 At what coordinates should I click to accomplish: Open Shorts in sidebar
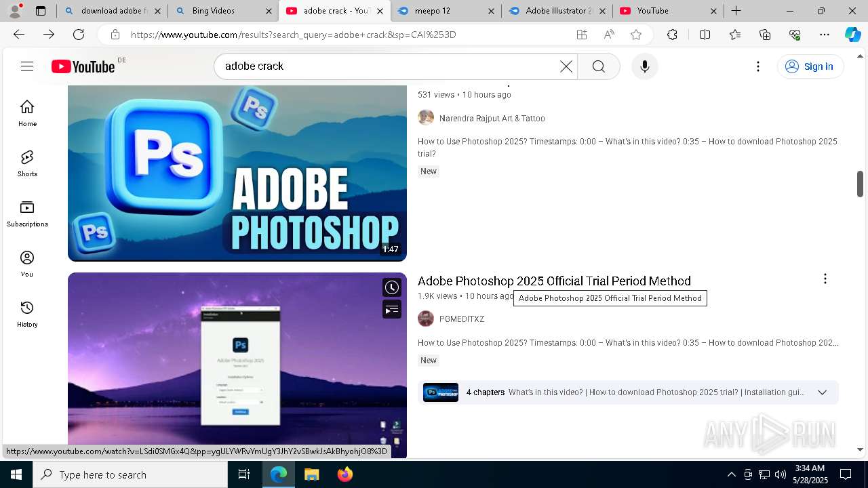pyautogui.click(x=27, y=163)
